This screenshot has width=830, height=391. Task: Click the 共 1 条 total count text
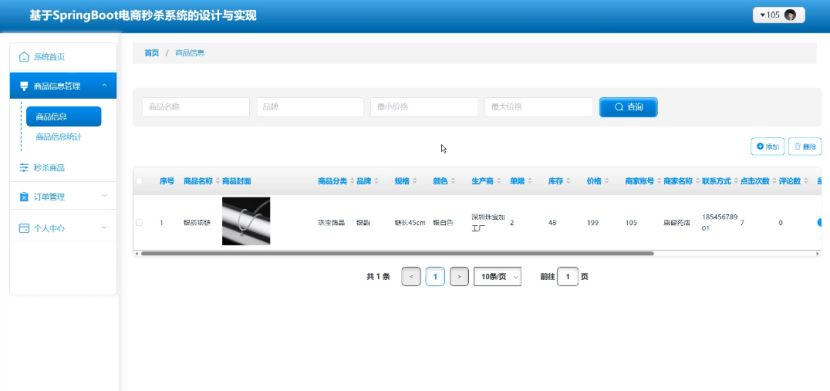[378, 276]
